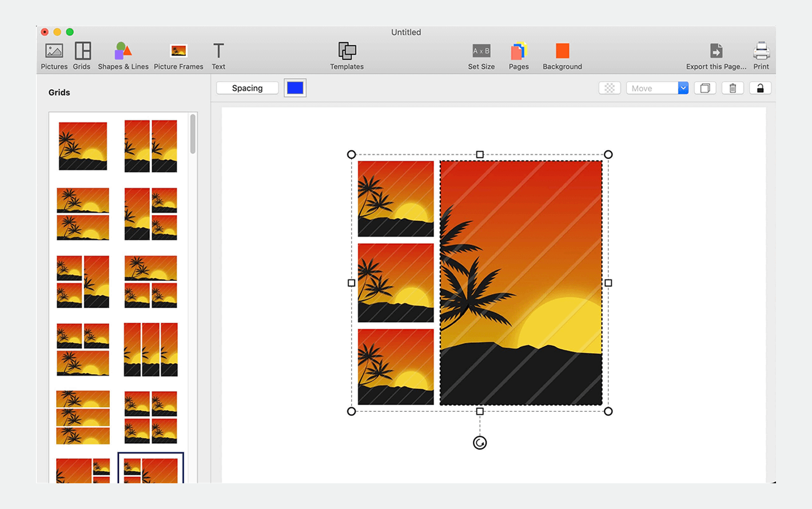Select the Grids toolbar icon

pyautogui.click(x=82, y=56)
